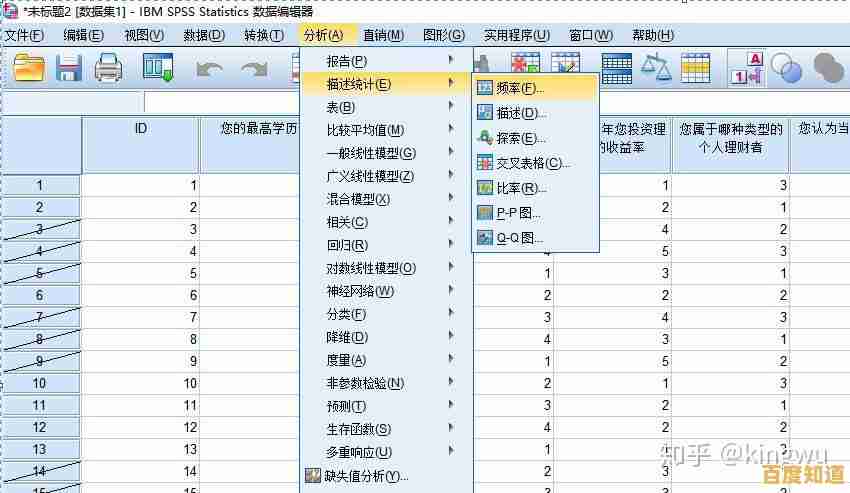Click the ID cell in row 6
850x493 pixels.
pyautogui.click(x=141, y=295)
